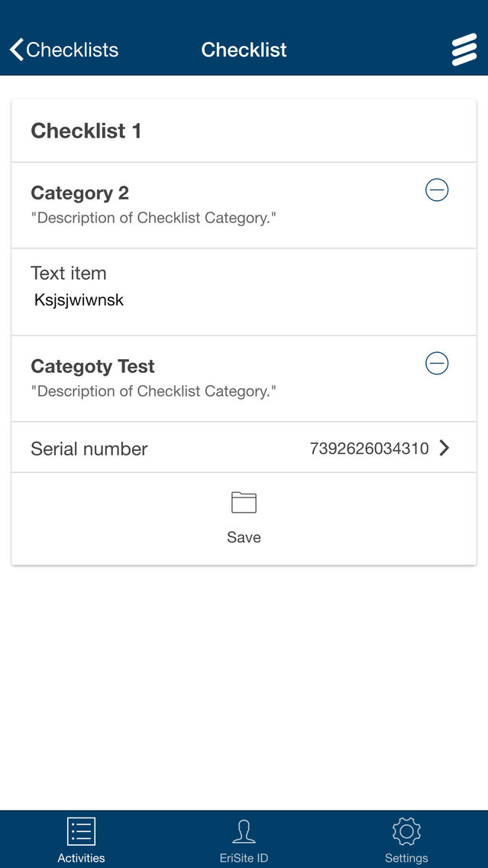Edit the Text item field value Ksjsjwiwnsk
This screenshot has width=488, height=868.
[79, 300]
